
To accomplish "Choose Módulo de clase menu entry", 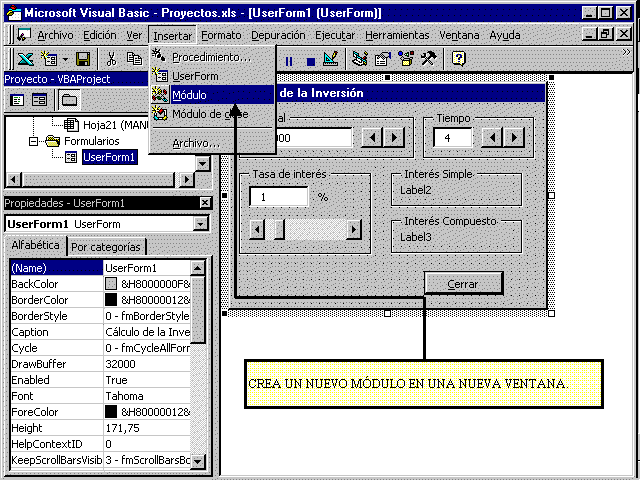I will 212,114.
